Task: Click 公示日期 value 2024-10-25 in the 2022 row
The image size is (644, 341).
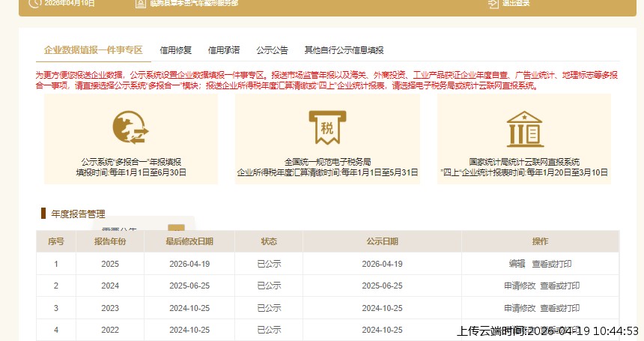Action: tap(382, 330)
